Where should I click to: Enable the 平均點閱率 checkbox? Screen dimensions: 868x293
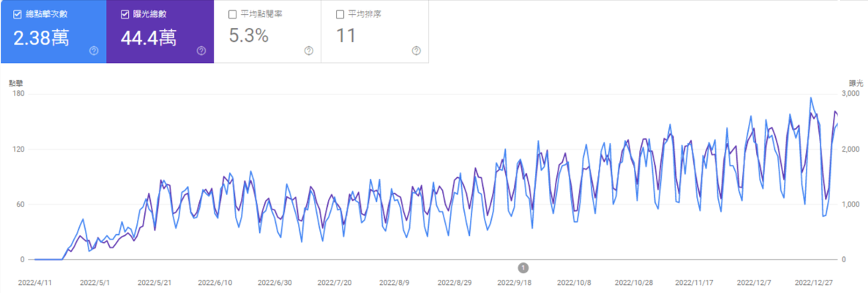pyautogui.click(x=232, y=14)
